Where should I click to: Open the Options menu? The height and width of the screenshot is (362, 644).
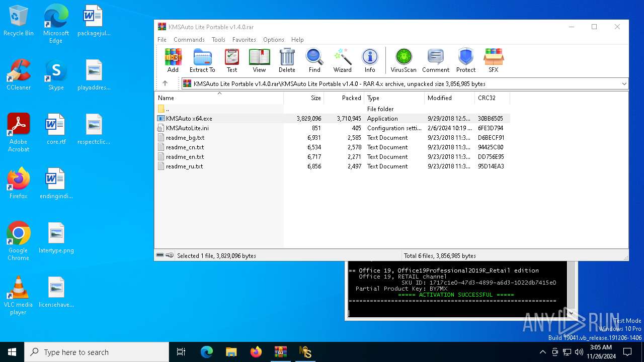[274, 40]
